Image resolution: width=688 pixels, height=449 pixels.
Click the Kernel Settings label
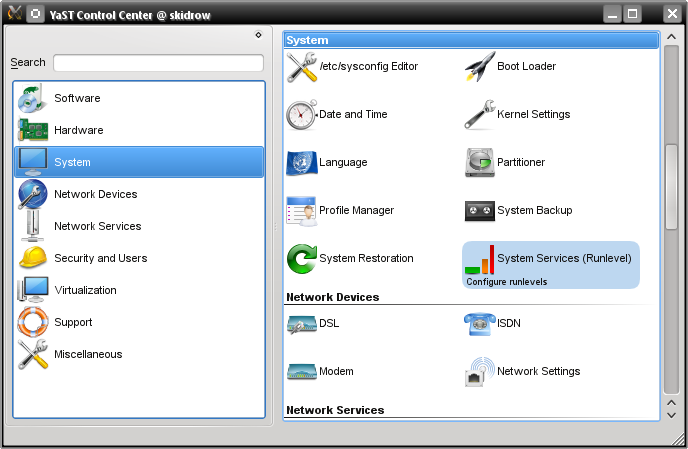click(534, 114)
